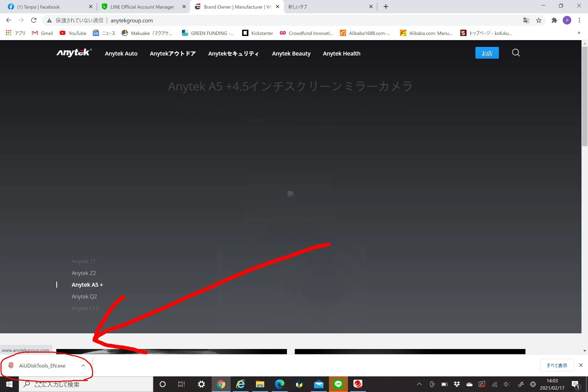
Task: Click the blue お店 shop button
Action: pos(487,53)
